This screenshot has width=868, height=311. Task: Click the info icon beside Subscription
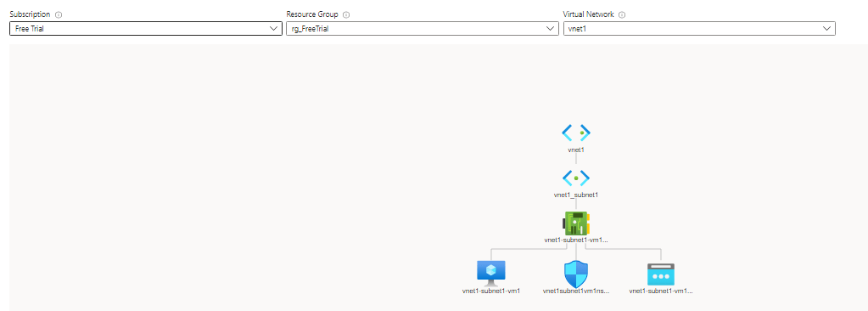(x=59, y=15)
